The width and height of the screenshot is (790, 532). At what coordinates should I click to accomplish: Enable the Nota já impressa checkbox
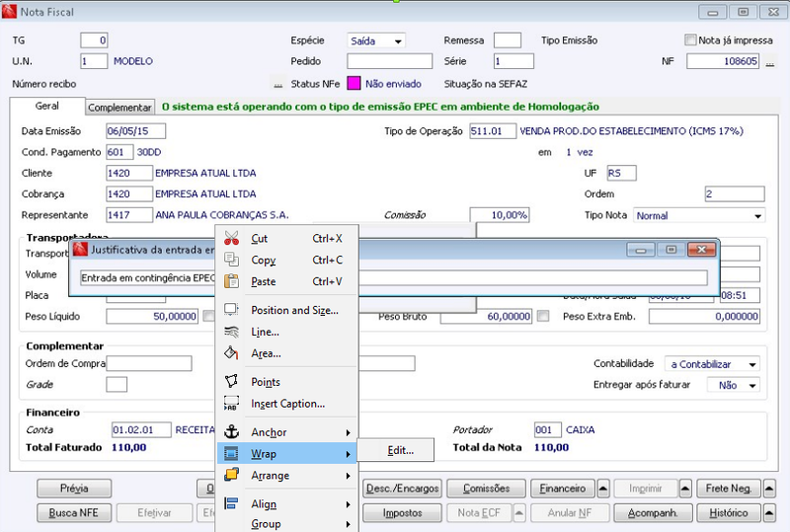pos(690,39)
